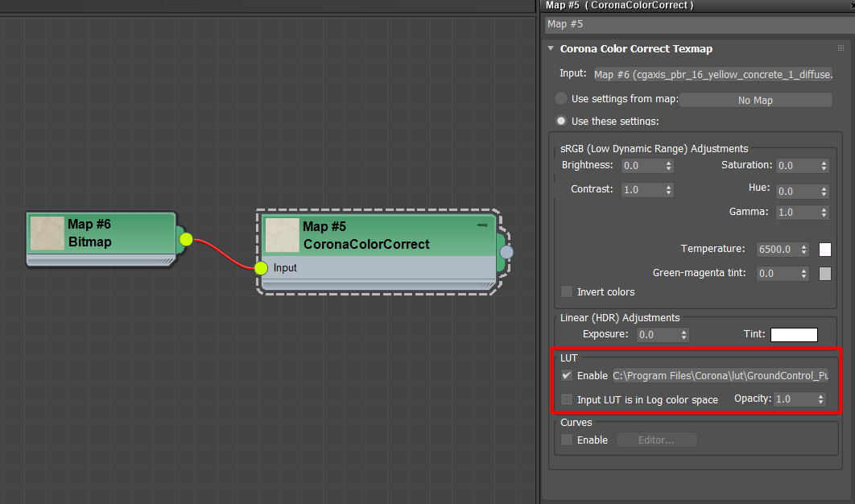Click the No Map button
855x504 pixels.
[x=755, y=100]
